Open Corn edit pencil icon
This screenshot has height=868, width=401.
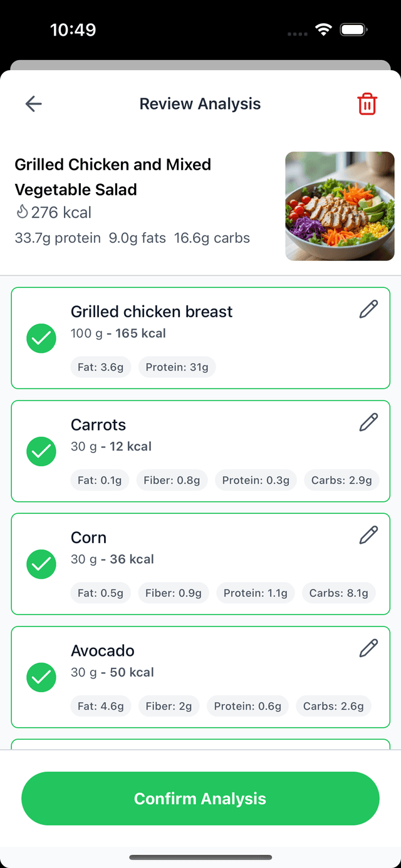(x=368, y=535)
